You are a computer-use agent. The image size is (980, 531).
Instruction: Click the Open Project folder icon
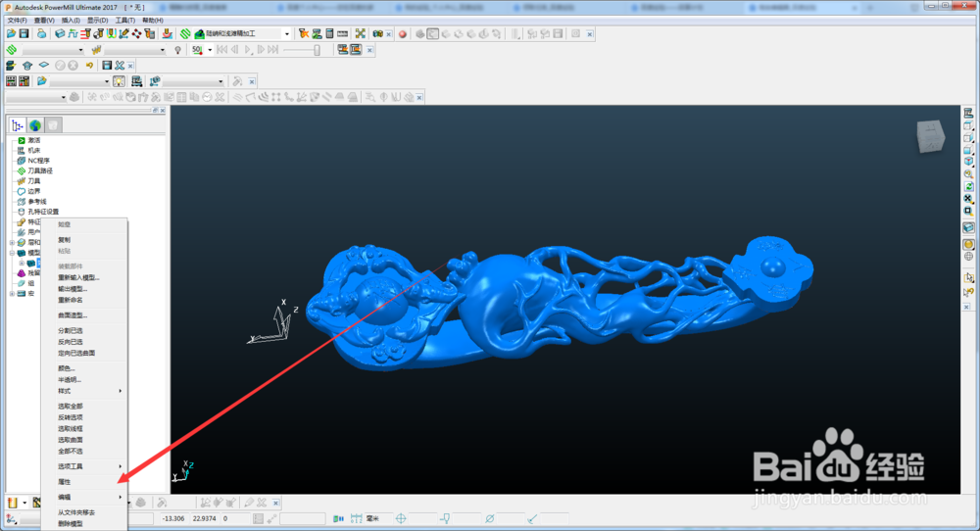point(11,33)
